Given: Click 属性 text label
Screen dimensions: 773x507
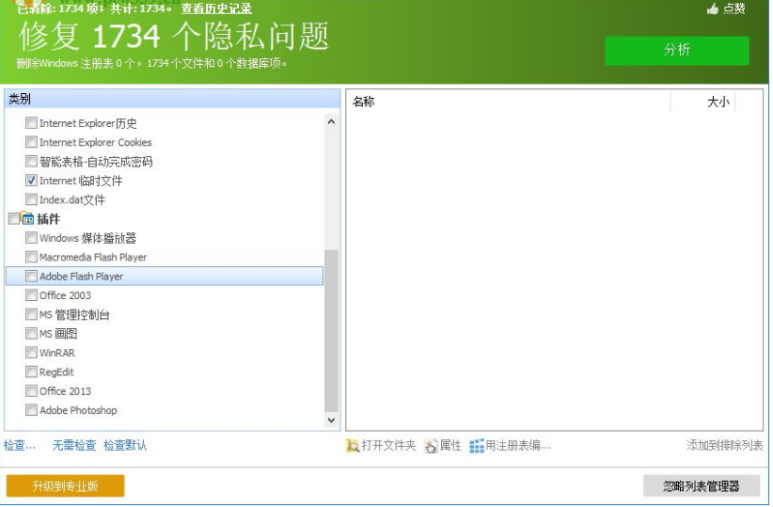Looking at the screenshot, I should tap(450, 445).
